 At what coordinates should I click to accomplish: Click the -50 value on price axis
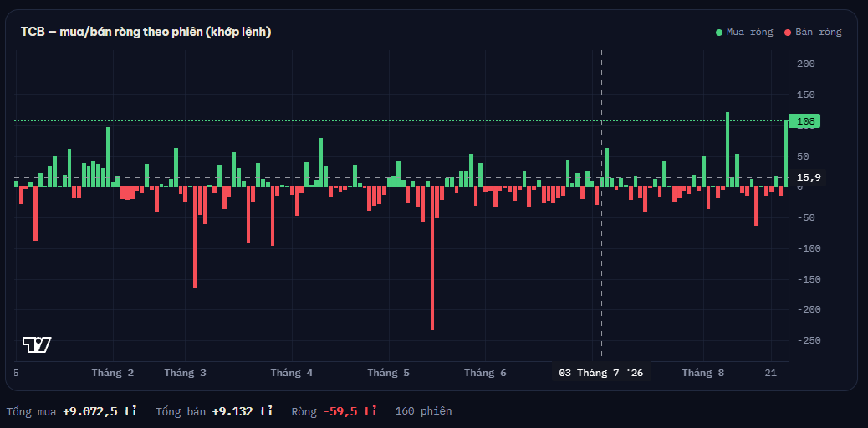click(x=805, y=217)
